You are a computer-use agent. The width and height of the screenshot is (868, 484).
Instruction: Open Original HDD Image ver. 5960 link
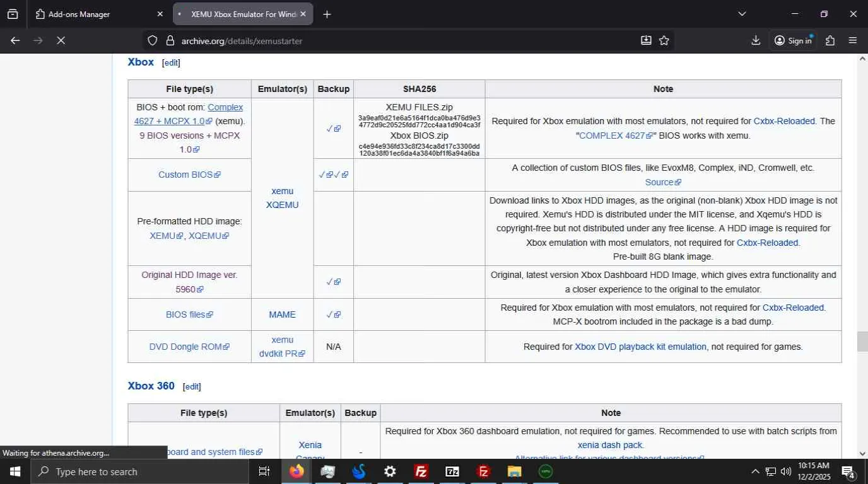[x=189, y=282]
